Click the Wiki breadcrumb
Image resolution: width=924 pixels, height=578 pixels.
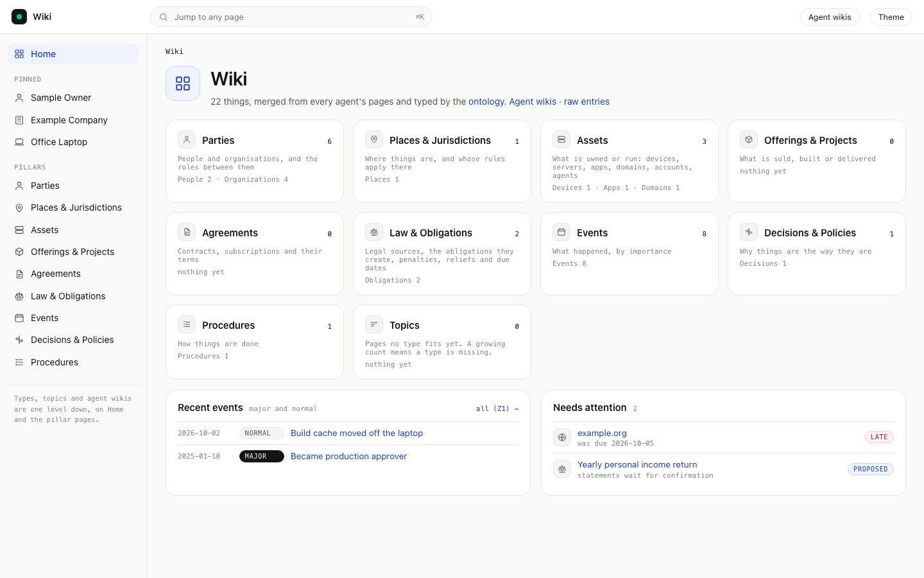click(174, 51)
